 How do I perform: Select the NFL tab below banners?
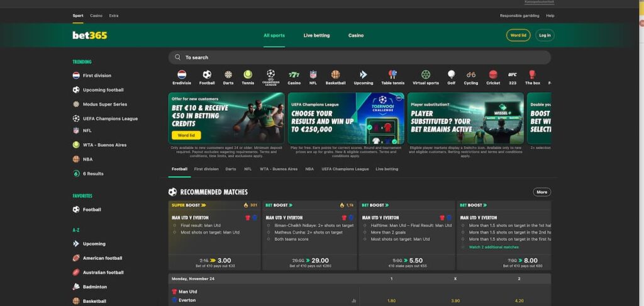(248, 169)
